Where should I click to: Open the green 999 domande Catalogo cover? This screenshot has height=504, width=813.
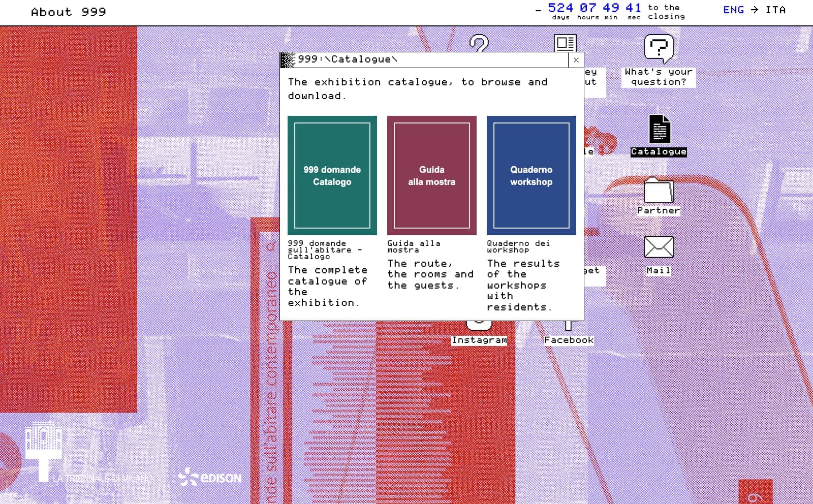pos(332,175)
